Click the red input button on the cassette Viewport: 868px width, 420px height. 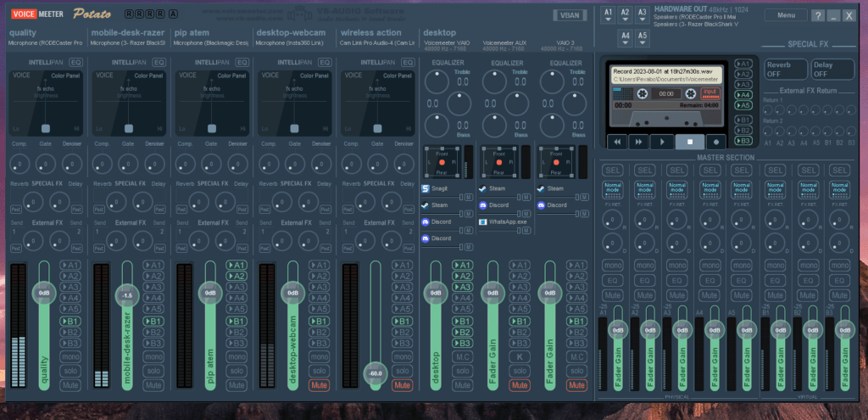[x=709, y=93]
